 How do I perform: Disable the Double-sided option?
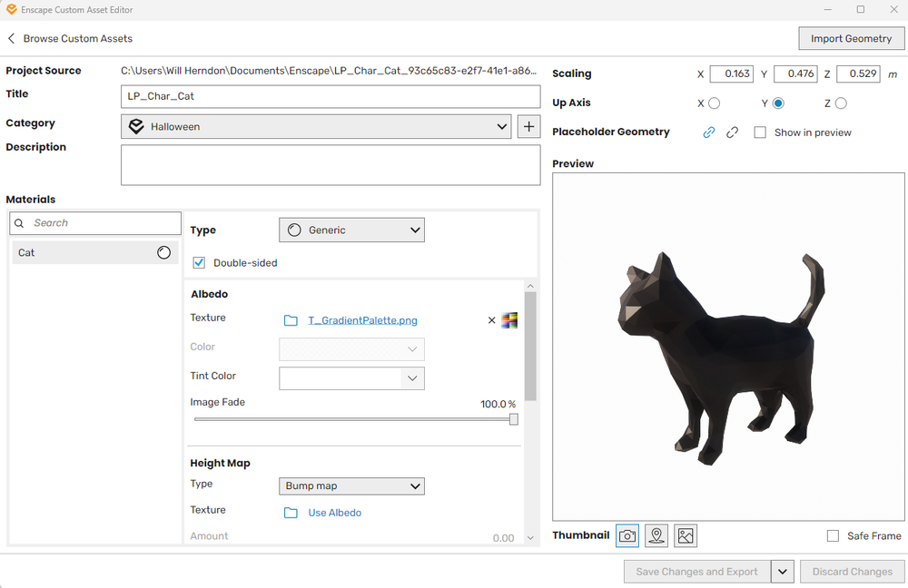click(199, 262)
